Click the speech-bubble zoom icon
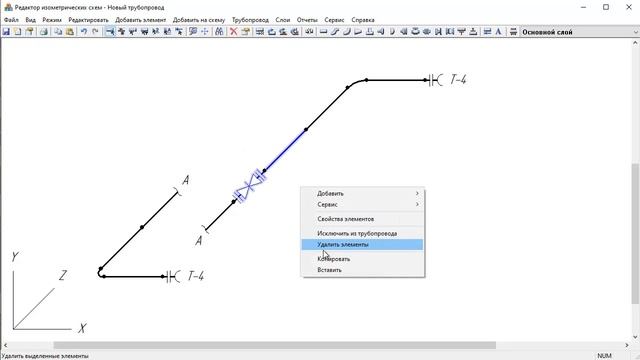 click(x=193, y=31)
